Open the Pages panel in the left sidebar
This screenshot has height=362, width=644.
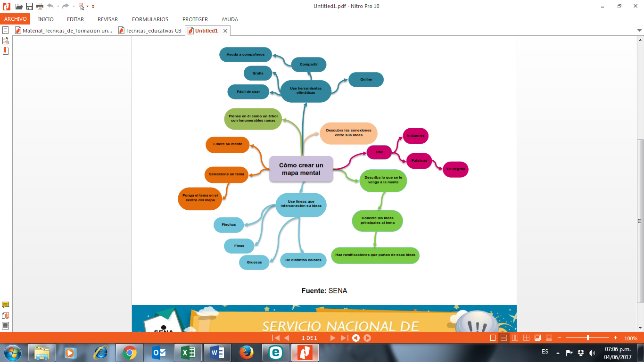(6, 30)
